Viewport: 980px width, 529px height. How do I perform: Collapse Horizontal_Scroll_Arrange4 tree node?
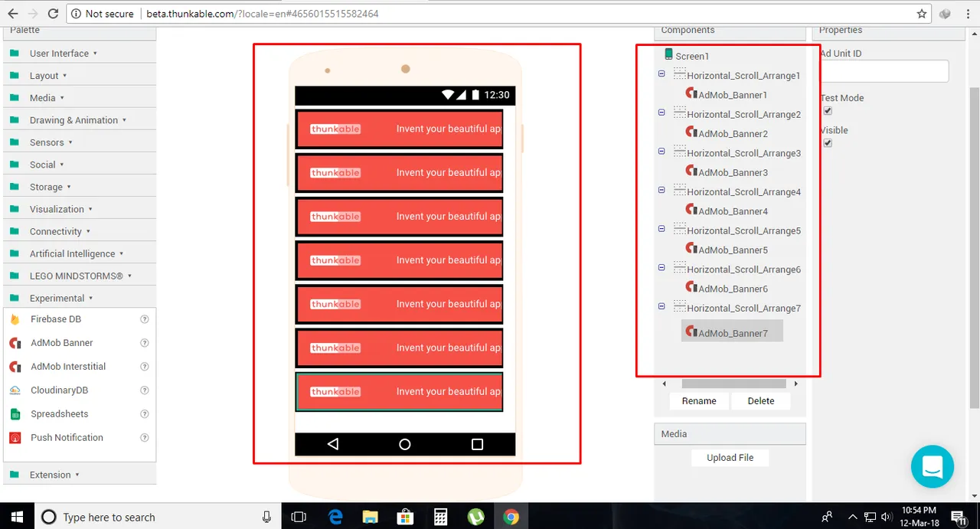pyautogui.click(x=661, y=190)
